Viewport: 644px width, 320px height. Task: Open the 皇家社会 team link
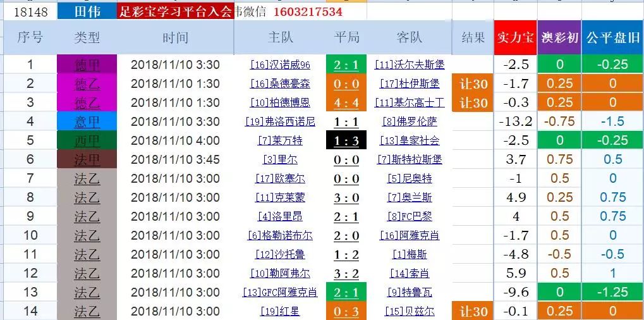410,140
